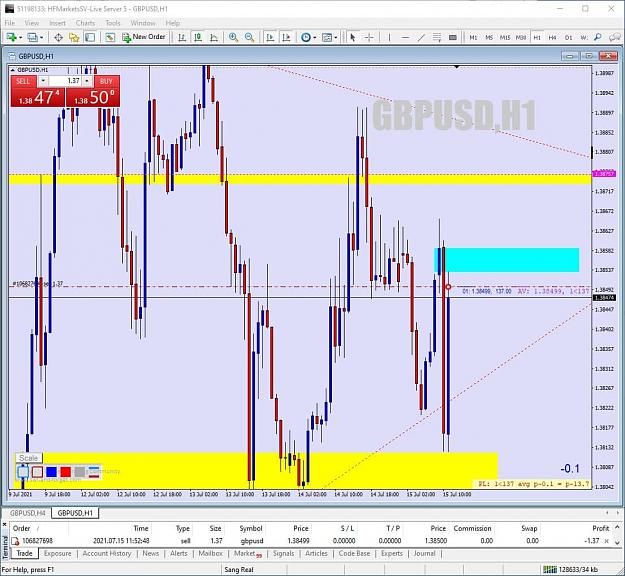The image size is (625, 576).
Task: Click the Scale button on chart
Action: click(28, 458)
